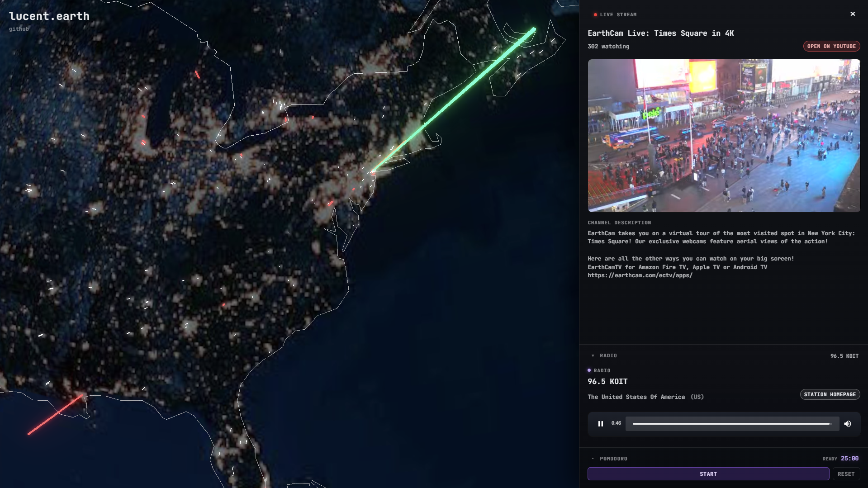Click the red live stream indicator dot

click(x=595, y=15)
